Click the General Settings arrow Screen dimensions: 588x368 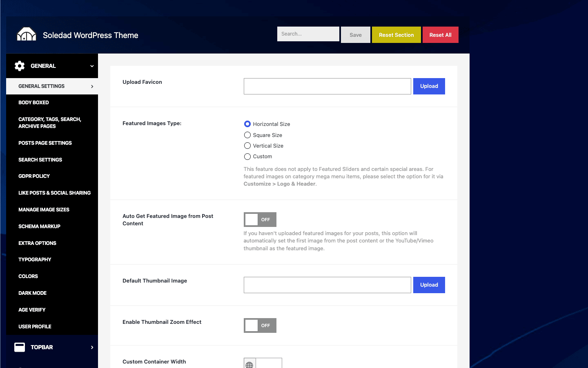(x=92, y=86)
